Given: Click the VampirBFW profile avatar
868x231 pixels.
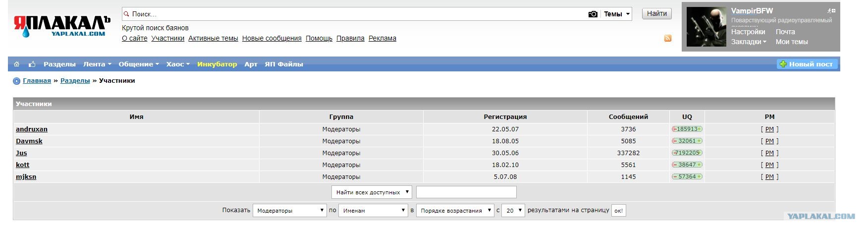Looking at the screenshot, I should coord(706,27).
